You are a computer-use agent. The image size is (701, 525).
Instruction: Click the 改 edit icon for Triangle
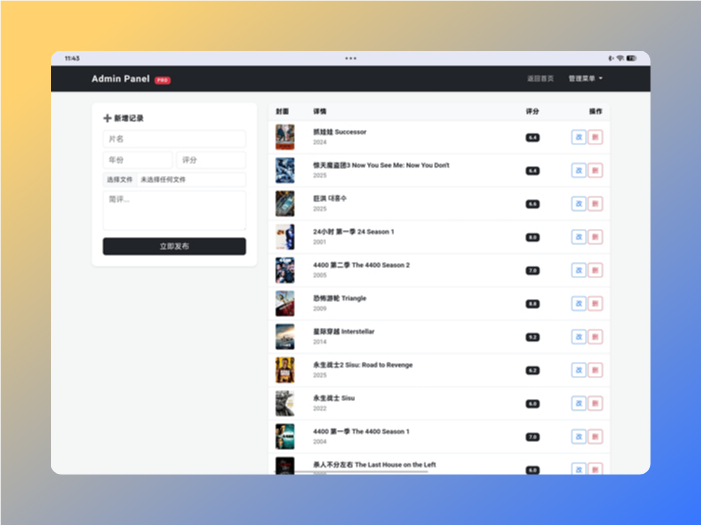578,303
